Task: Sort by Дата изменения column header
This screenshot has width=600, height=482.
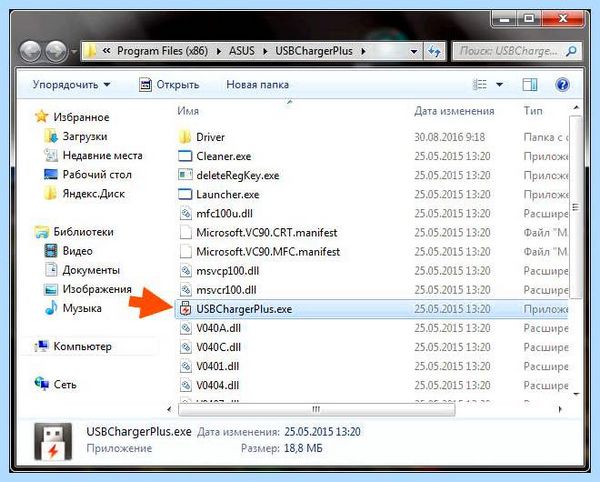Action: coord(454,111)
